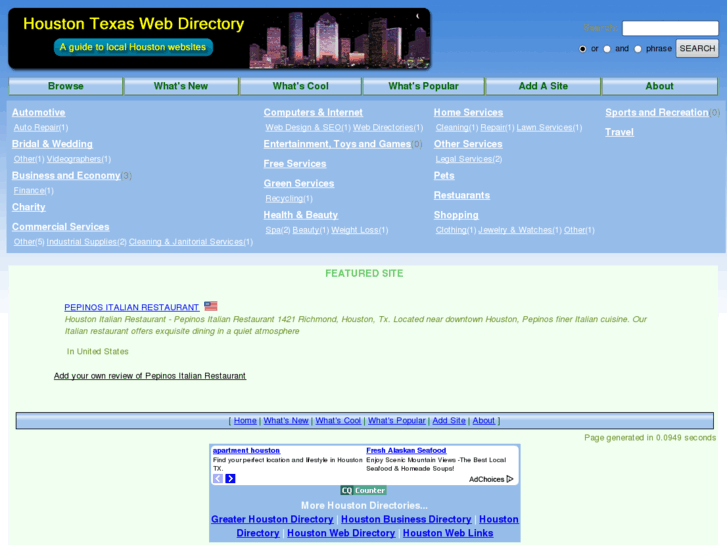727x545 pixels.
Task: Open the What's Cool navigation tab
Action: pos(300,86)
